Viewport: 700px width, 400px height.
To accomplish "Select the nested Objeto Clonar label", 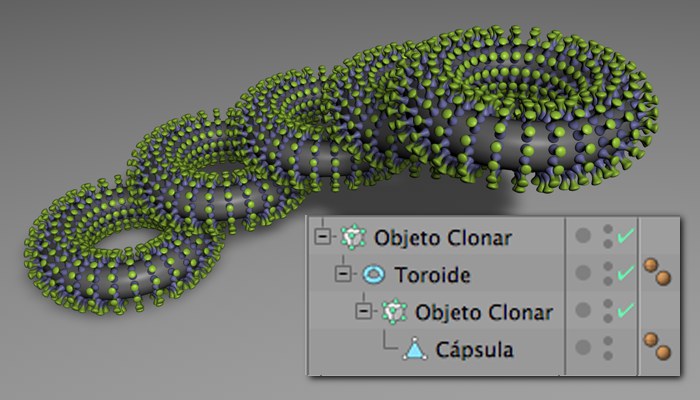I will pos(484,312).
